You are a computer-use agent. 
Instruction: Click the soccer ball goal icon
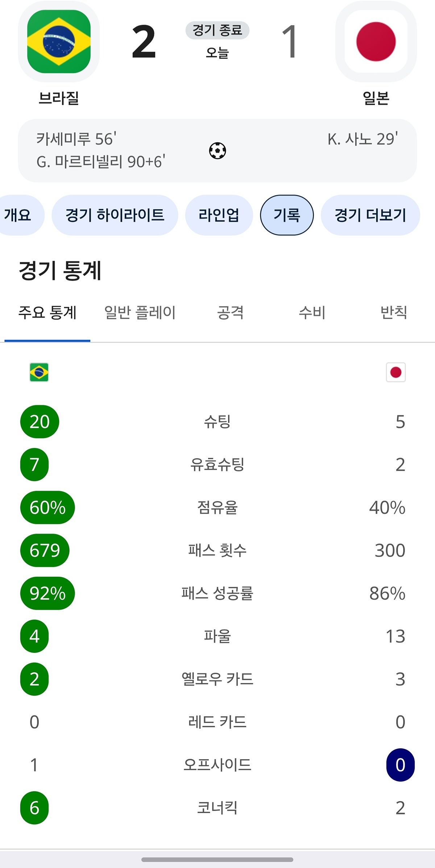pyautogui.click(x=217, y=151)
